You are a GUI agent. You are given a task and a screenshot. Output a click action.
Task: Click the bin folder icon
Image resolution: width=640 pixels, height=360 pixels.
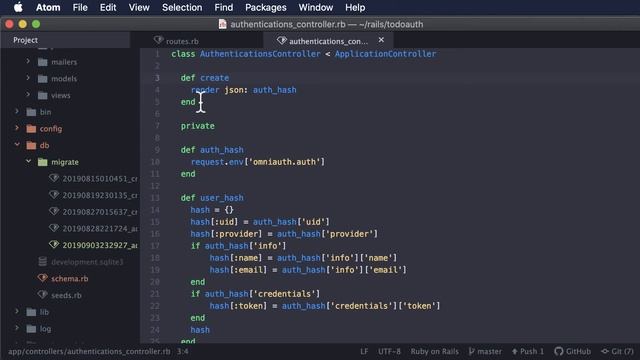coord(31,112)
